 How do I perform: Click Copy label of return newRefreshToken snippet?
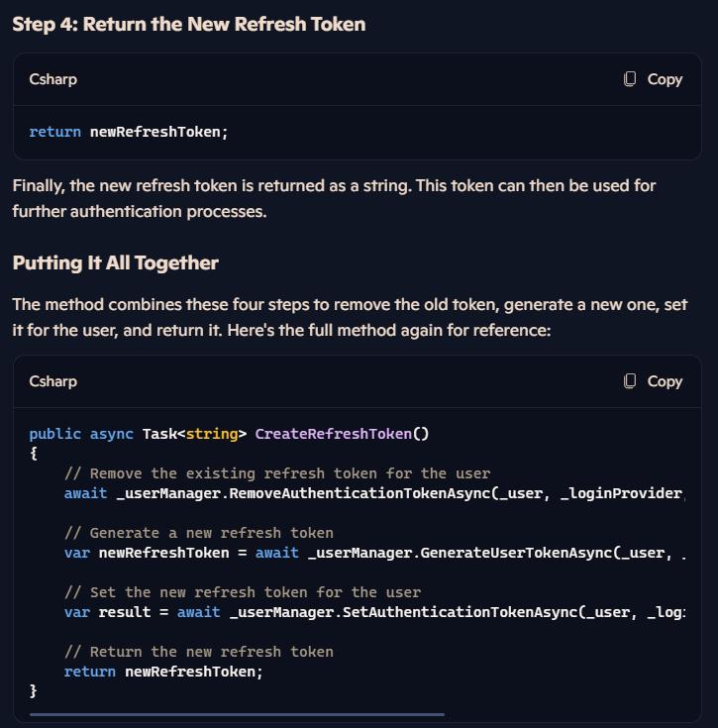click(665, 79)
